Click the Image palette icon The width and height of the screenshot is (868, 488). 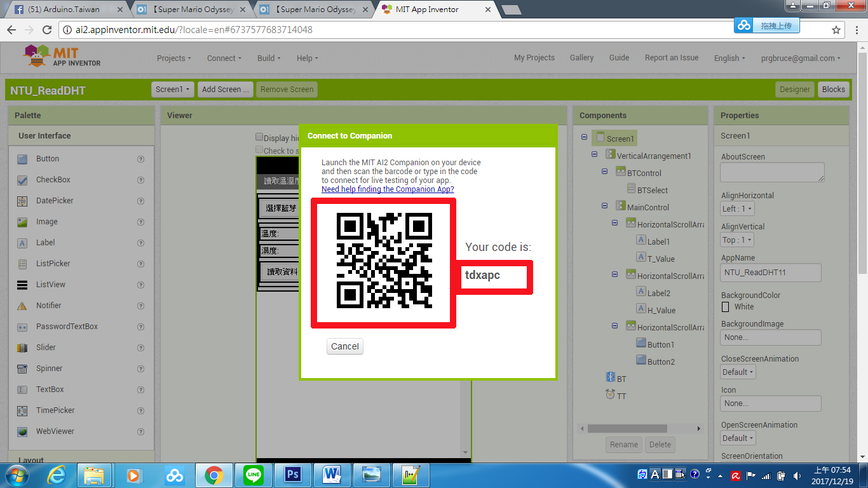22,222
